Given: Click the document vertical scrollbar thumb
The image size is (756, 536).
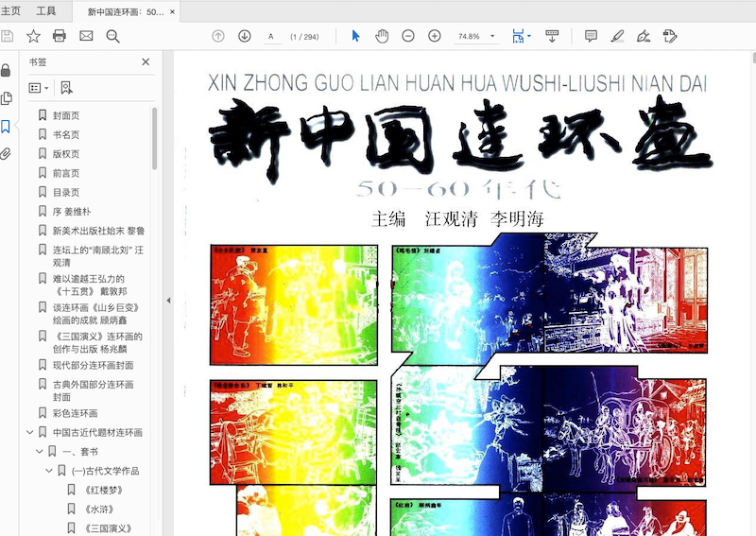Looking at the screenshot, I should coord(754,59).
